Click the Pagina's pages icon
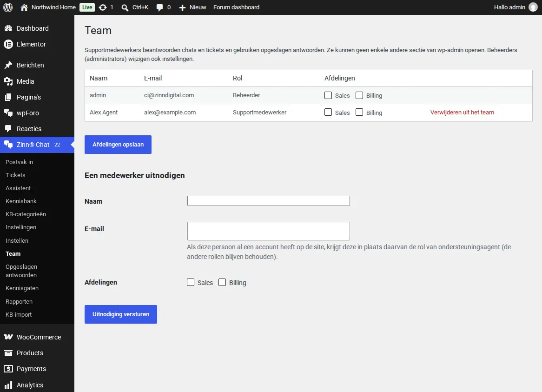 point(8,97)
